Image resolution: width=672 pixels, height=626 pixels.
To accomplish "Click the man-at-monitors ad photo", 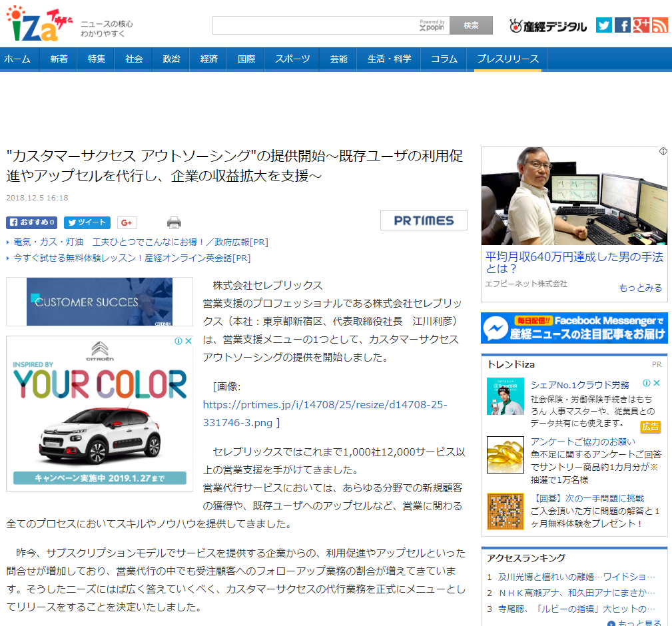I will (574, 196).
